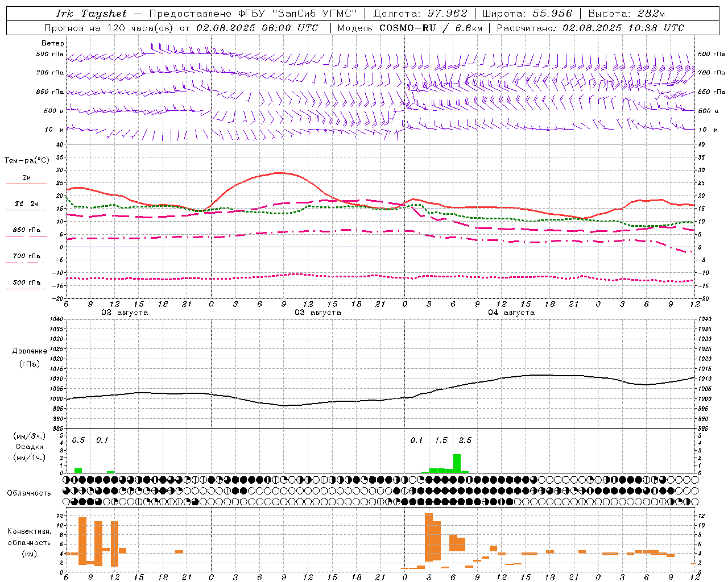Click the "Осадки" precipitation label
This screenshot has height=582, width=728.
coord(30,447)
